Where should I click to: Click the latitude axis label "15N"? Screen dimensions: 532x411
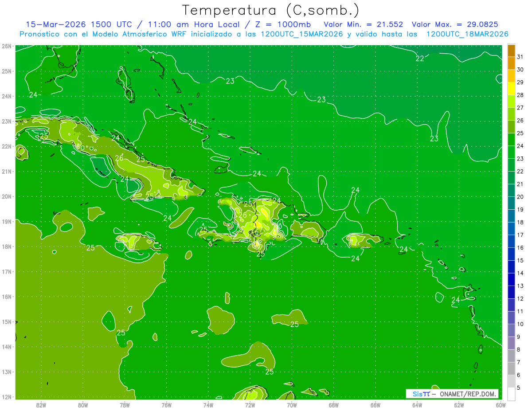6,321
